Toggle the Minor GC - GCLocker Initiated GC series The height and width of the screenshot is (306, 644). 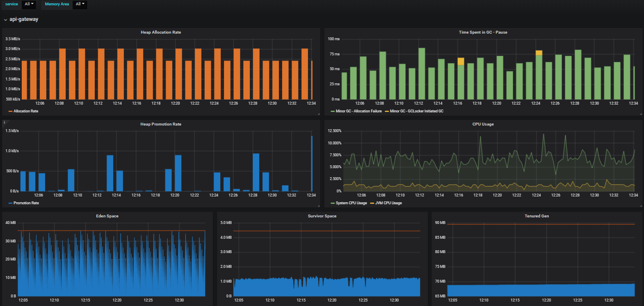pos(416,111)
